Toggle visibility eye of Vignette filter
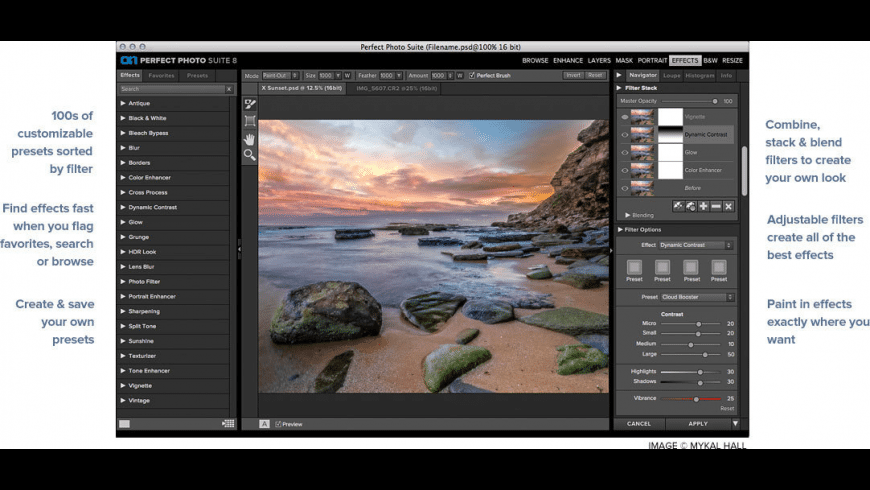The image size is (870, 490). tap(625, 117)
